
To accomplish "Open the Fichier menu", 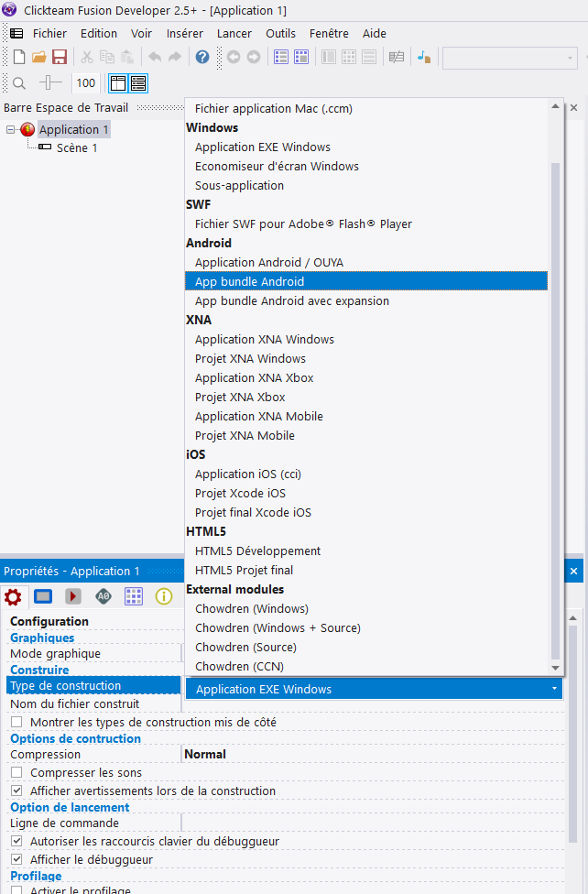I will [49, 34].
